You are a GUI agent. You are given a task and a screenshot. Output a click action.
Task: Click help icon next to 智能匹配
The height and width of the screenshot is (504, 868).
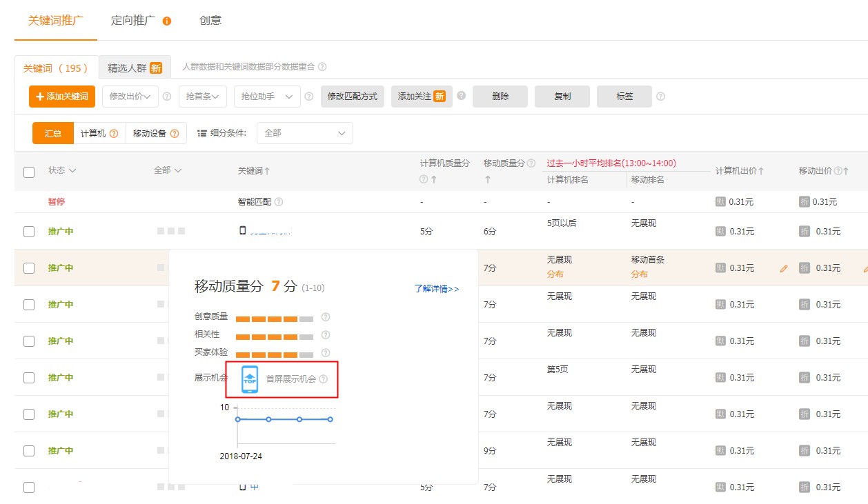279,202
